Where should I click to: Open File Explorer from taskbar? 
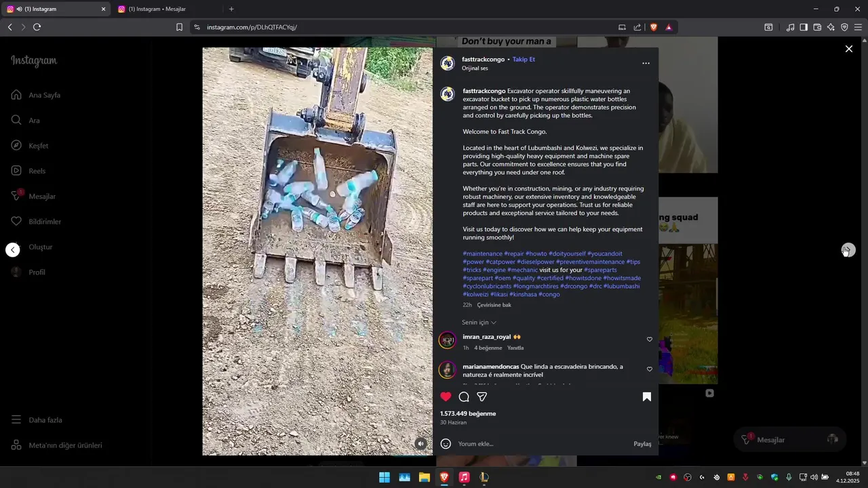pyautogui.click(x=424, y=477)
